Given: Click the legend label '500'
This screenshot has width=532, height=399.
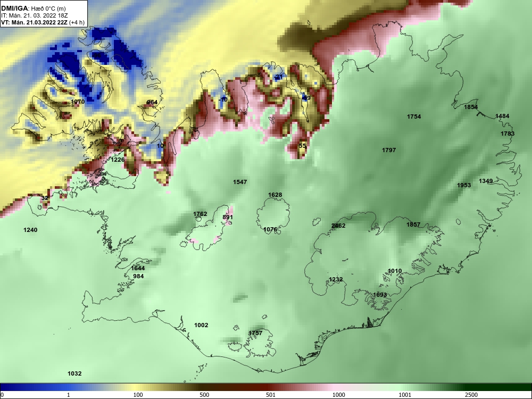Looking at the screenshot, I should point(204,395).
